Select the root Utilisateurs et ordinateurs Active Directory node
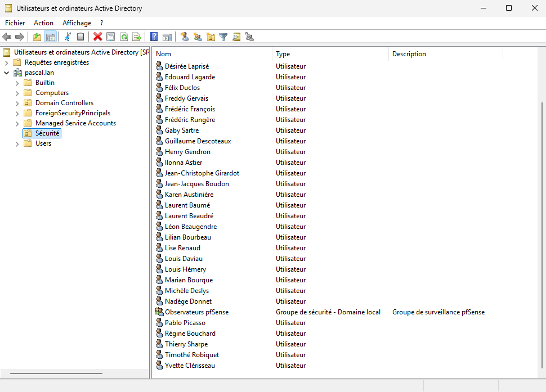 [x=81, y=52]
